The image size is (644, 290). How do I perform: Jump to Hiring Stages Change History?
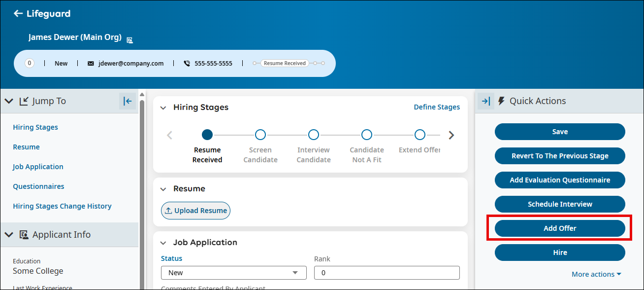[x=62, y=206]
